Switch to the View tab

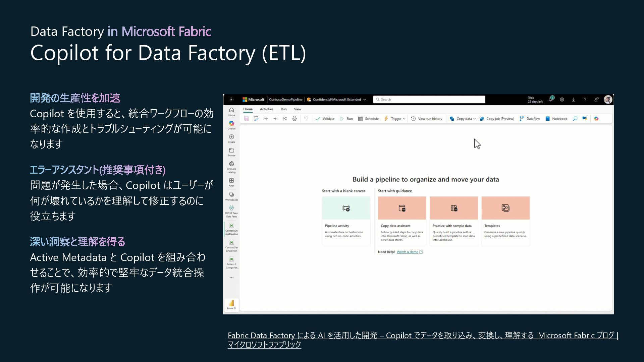pyautogui.click(x=298, y=109)
